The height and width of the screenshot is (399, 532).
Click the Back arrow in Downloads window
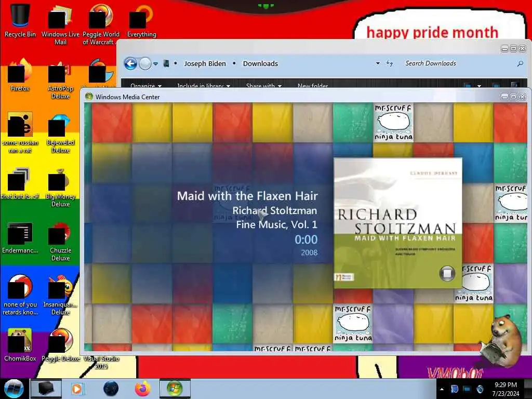point(130,63)
